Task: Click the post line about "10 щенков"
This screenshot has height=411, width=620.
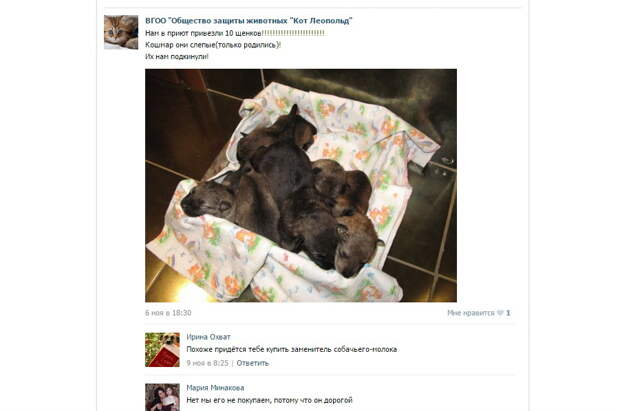Action: coord(235,33)
